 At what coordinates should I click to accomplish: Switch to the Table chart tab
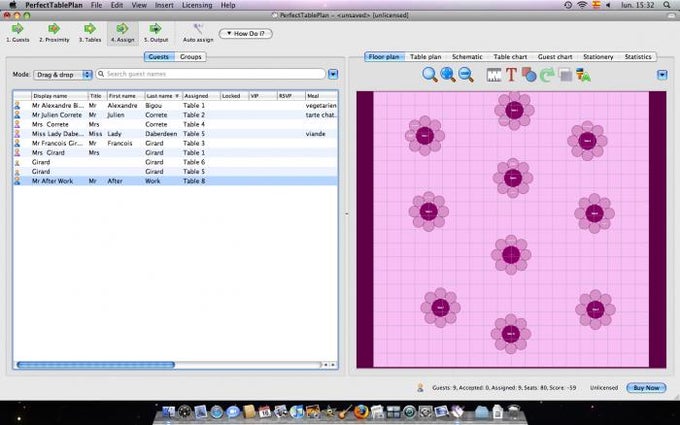pyautogui.click(x=511, y=57)
